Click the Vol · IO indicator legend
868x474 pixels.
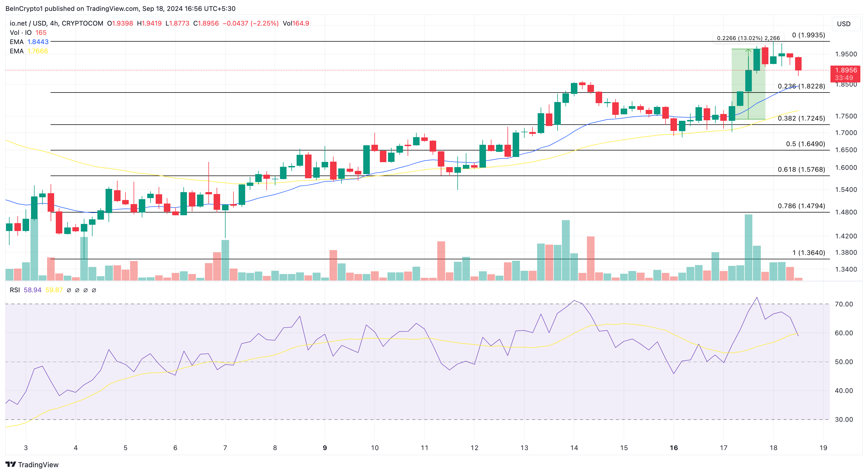pos(21,33)
